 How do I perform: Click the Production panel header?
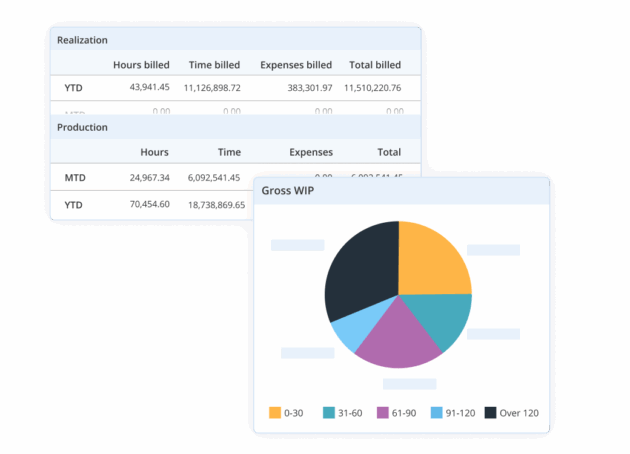pos(83,128)
